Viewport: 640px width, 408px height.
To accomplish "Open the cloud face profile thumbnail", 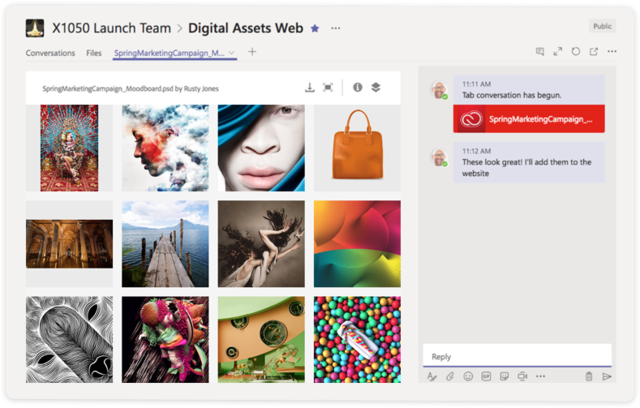I will [165, 148].
